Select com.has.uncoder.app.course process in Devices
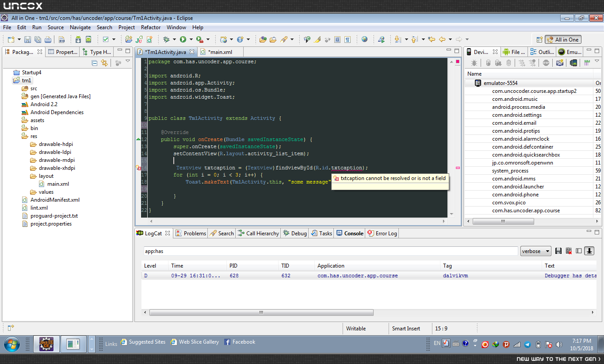The width and height of the screenshot is (604, 364). pos(526,211)
